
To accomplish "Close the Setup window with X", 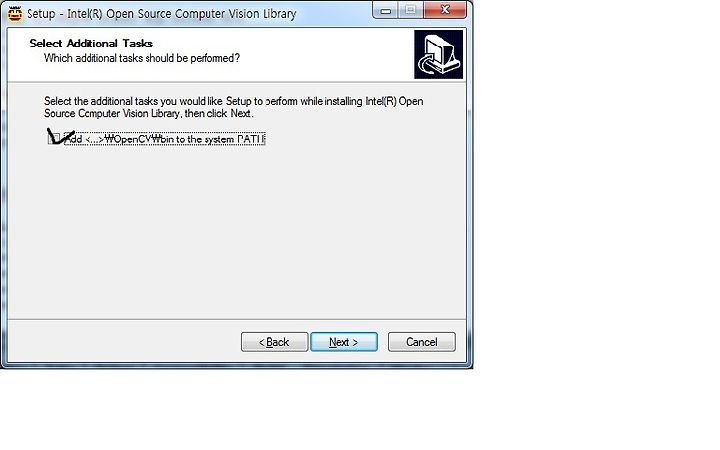I will 445,10.
